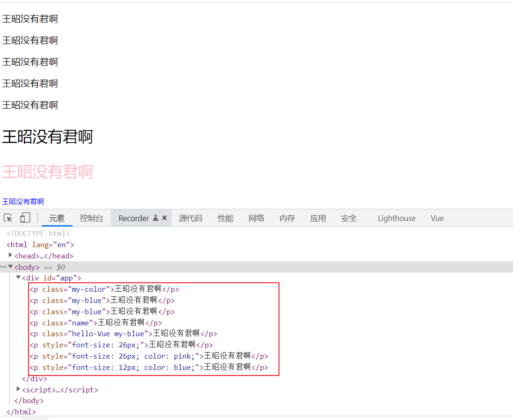Click the small blue 王昭没有君啊 text
513x420 pixels.
click(x=23, y=202)
